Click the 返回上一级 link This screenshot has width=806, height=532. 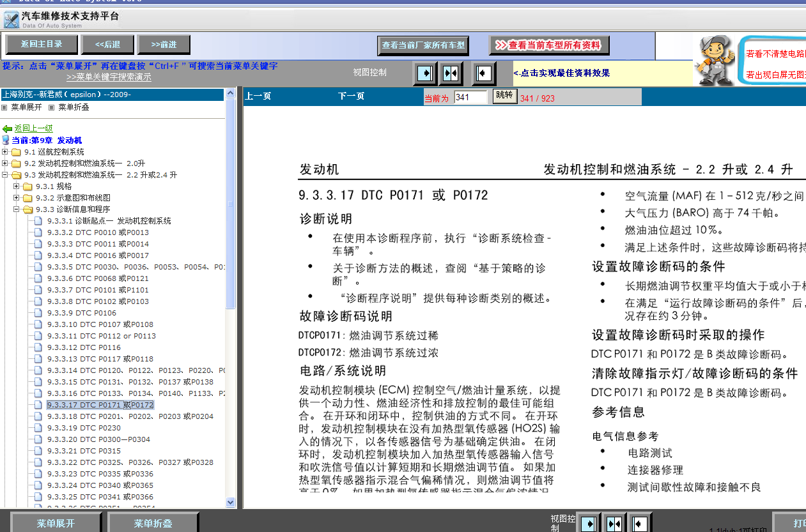[x=34, y=128]
